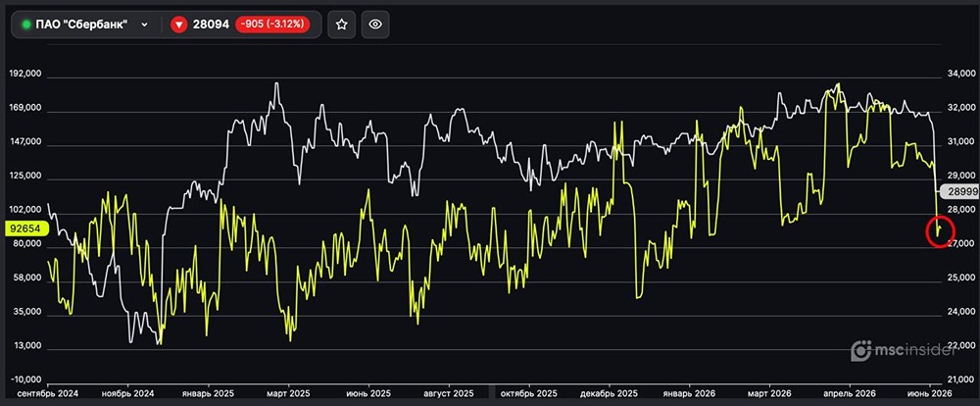Click the декабрь 2025 date label
Image resolution: width=980 pixels, height=406 pixels.
pos(609,394)
